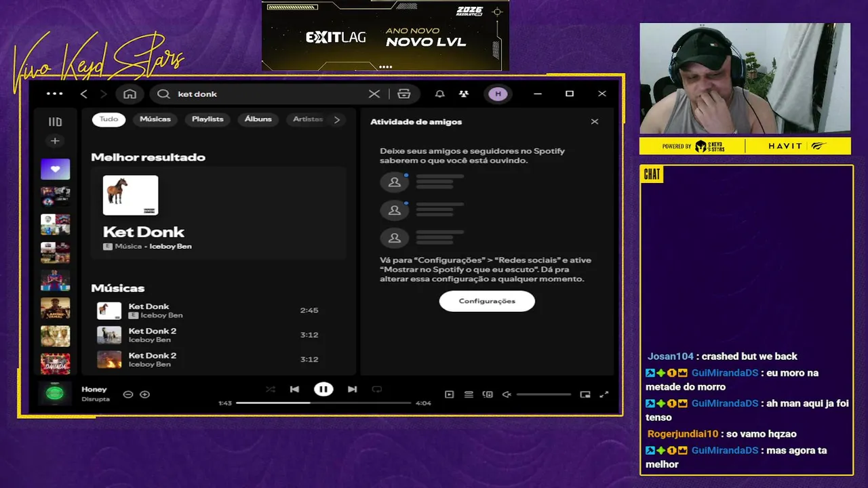Viewport: 868px width, 488px height.
Task: Clear the search query with X
Action: [x=374, y=94]
